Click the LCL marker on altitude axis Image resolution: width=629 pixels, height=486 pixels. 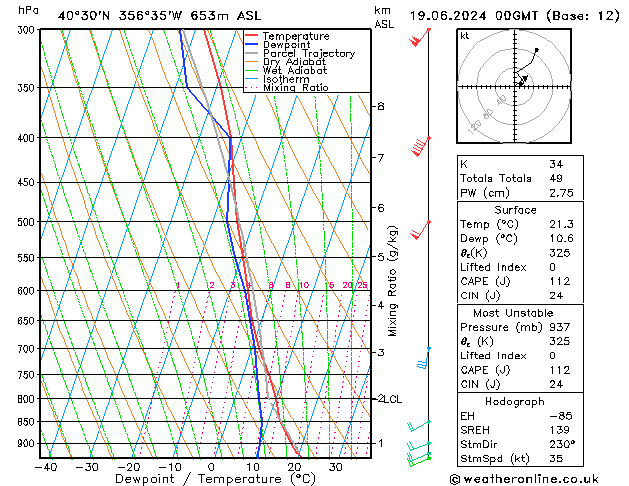click(x=392, y=399)
